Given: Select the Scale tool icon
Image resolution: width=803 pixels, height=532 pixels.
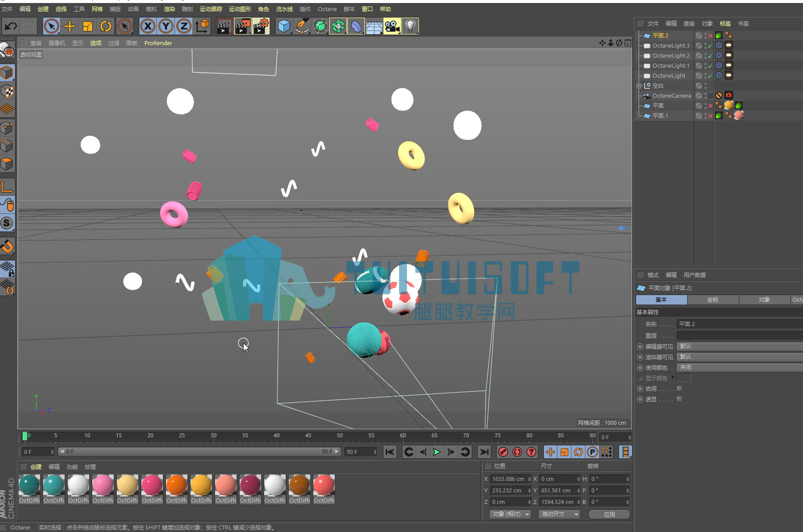Looking at the screenshot, I should pyautogui.click(x=88, y=26).
